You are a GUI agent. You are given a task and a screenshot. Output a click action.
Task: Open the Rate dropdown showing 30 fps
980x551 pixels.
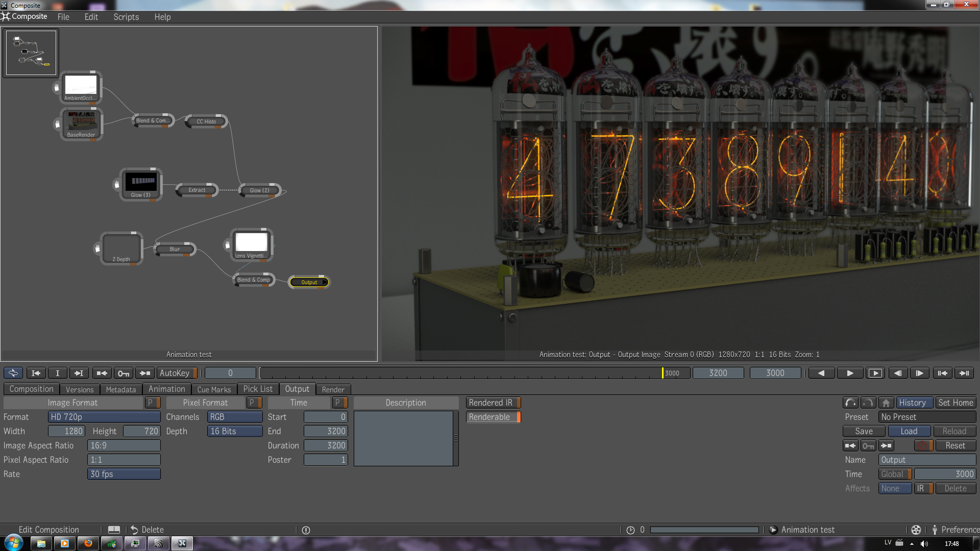coord(124,474)
